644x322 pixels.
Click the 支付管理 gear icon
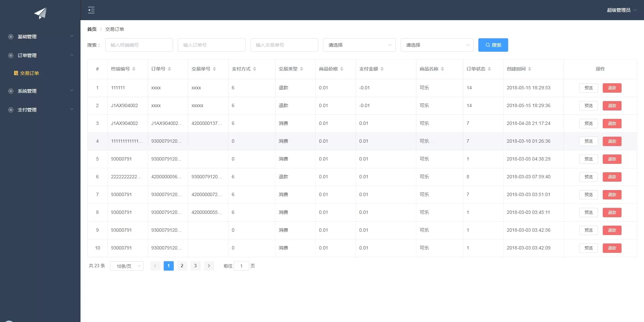pos(11,110)
